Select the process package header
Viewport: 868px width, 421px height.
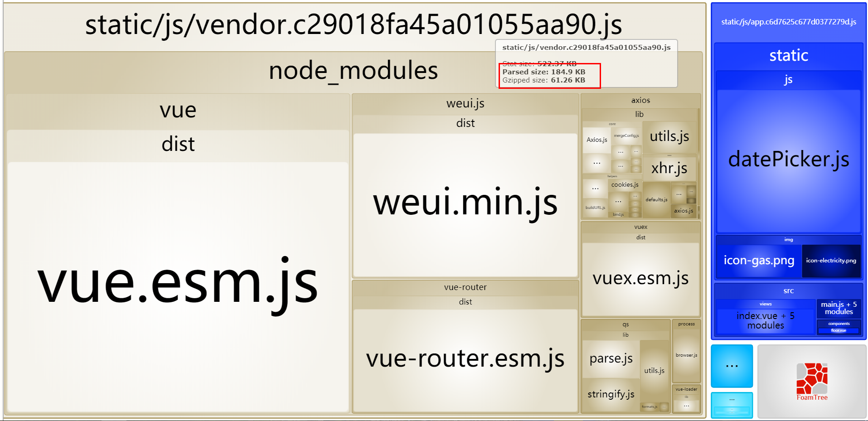(x=686, y=324)
